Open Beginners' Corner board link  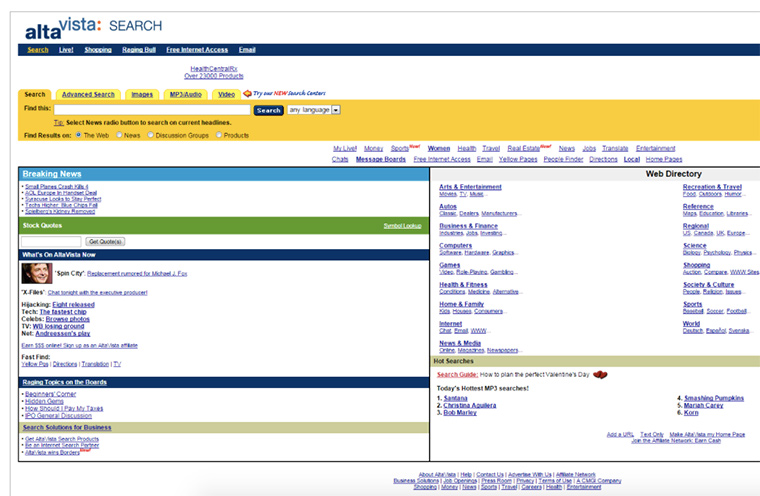[x=50, y=394]
